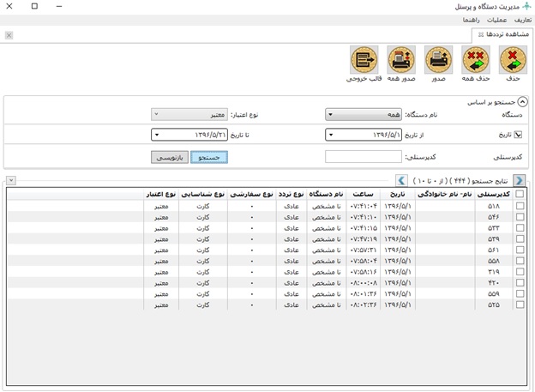Click the time cell ۰۸:۰۰:۰۸
The height and width of the screenshot is (392, 535).
[x=364, y=282]
